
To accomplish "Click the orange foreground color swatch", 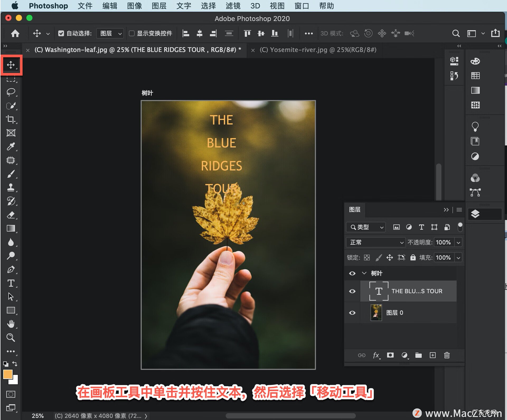I will [x=8, y=374].
